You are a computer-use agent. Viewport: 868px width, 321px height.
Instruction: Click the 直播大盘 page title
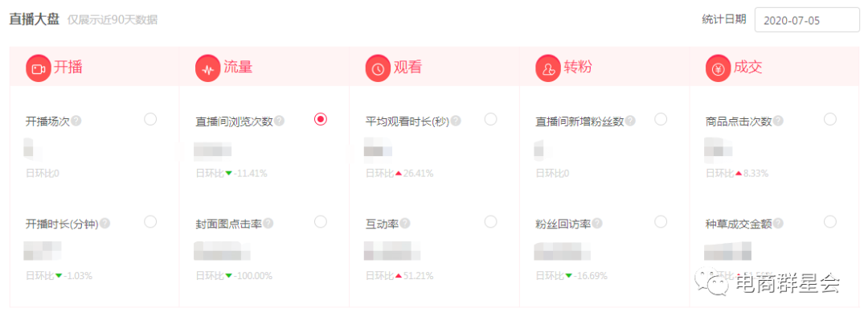click(x=34, y=20)
